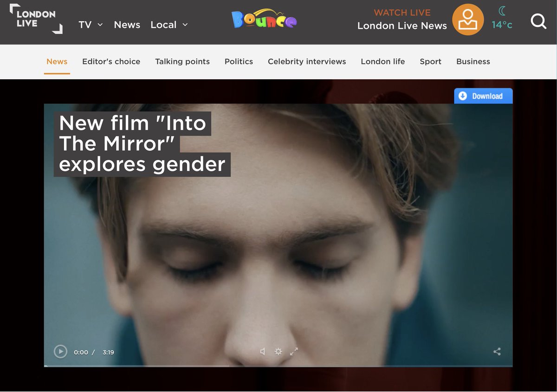Click the moon weather icon
Viewport: 557px width, 392px height.
point(502,11)
